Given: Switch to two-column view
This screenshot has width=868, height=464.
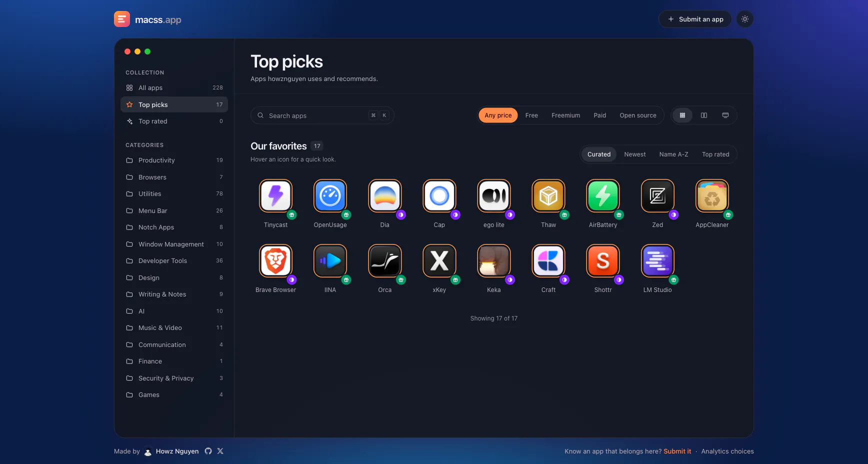Looking at the screenshot, I should point(704,115).
